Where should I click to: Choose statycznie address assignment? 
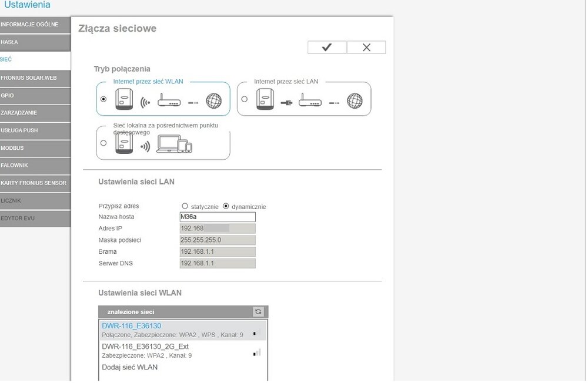pos(185,206)
